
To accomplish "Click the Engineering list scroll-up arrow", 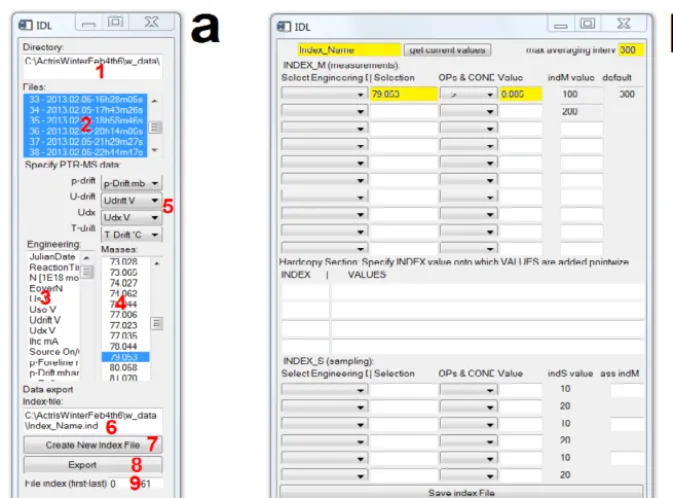I will pyautogui.click(x=87, y=258).
